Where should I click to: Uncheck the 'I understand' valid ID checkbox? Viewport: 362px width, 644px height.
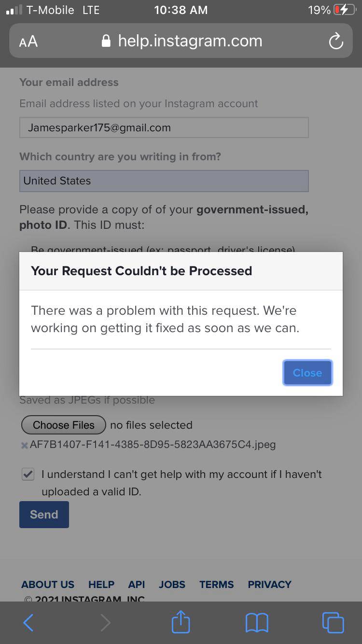[28, 474]
